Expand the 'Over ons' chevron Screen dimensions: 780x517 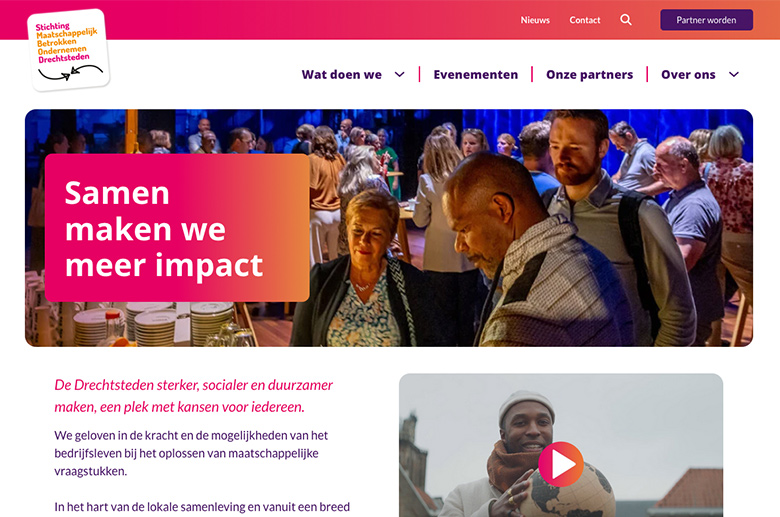tap(734, 75)
